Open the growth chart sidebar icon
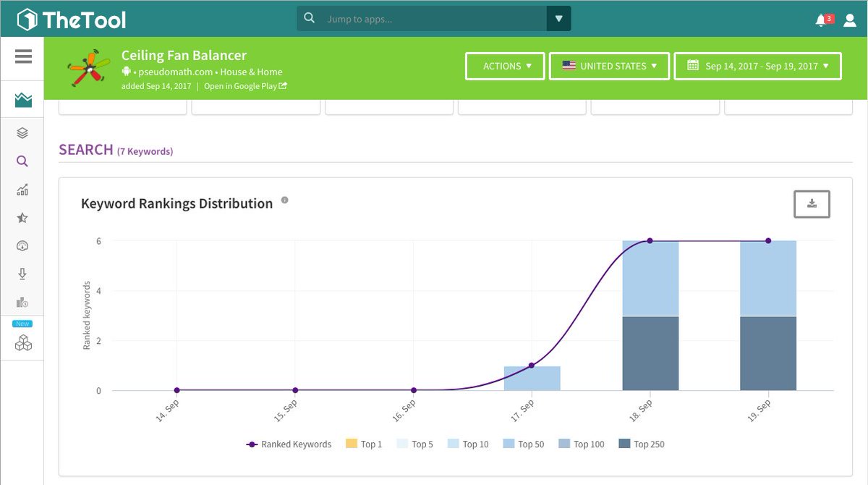This screenshot has width=868, height=485. [22, 190]
